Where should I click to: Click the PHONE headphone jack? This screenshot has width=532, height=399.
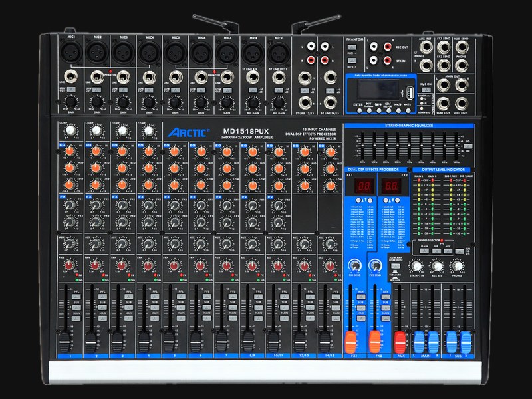(x=462, y=65)
